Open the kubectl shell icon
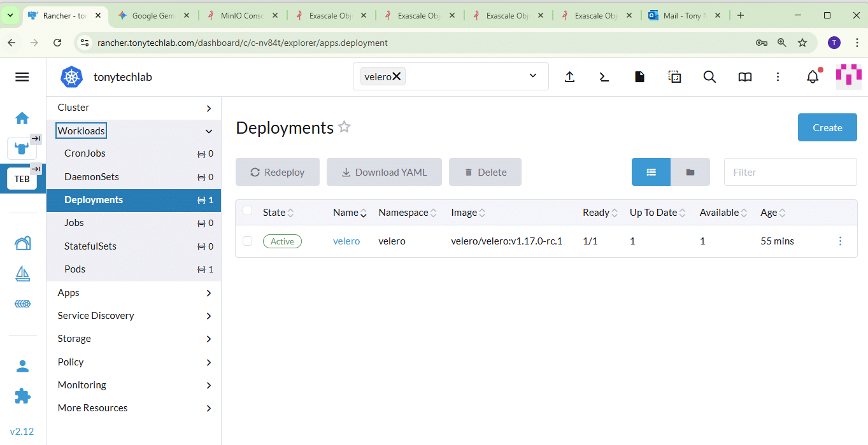 [604, 77]
